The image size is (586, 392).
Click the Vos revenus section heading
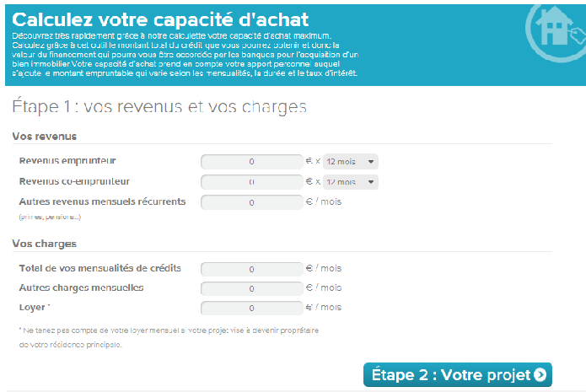point(44,137)
